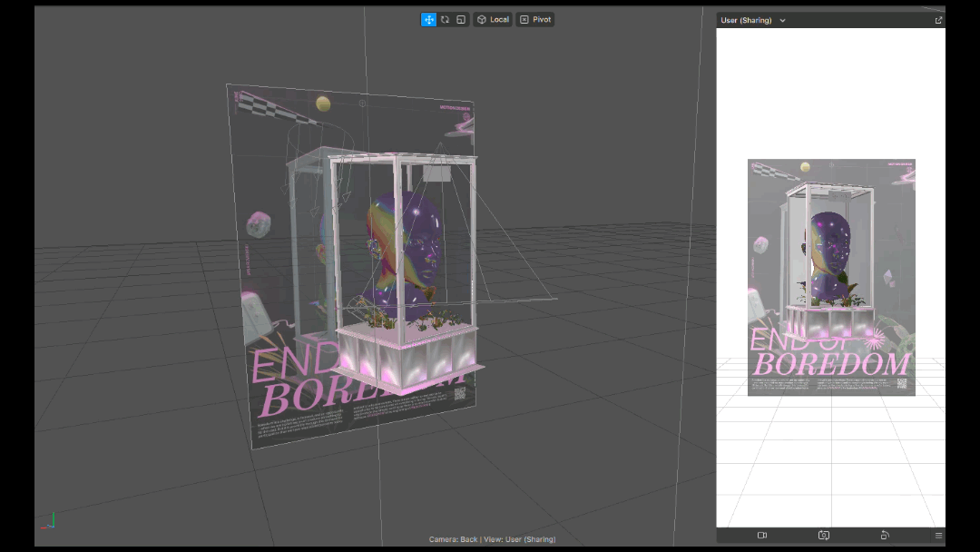Image resolution: width=980 pixels, height=552 pixels.
Task: Click the switch camera icon in preview footer
Action: pos(824,536)
